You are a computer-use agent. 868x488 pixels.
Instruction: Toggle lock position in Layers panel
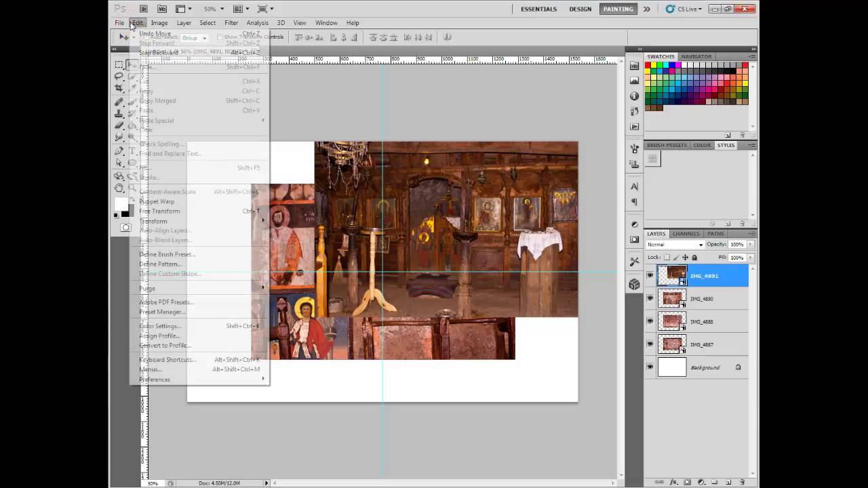[x=685, y=258]
